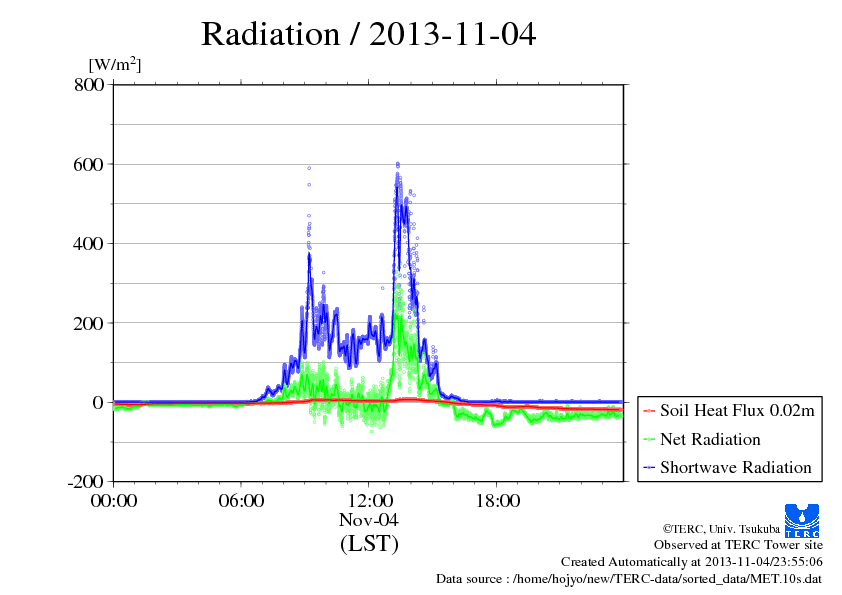Click the green Net Radiation legend marker
This screenshot has height=595, width=842.
649,440
